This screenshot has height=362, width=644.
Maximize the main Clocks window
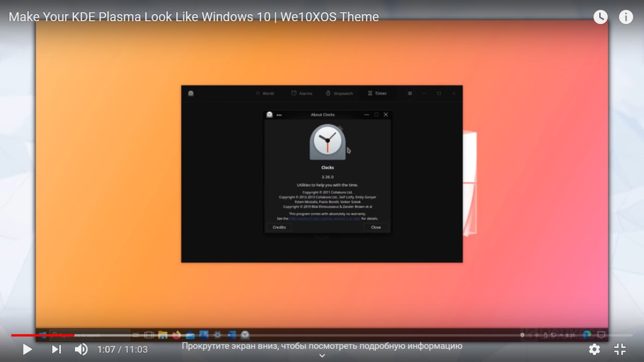coord(439,93)
